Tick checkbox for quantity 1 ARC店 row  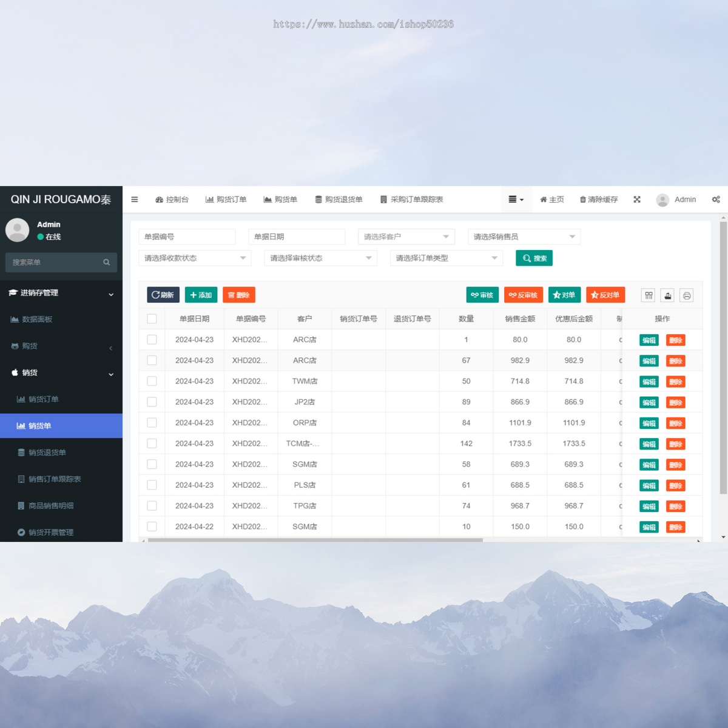tap(152, 340)
